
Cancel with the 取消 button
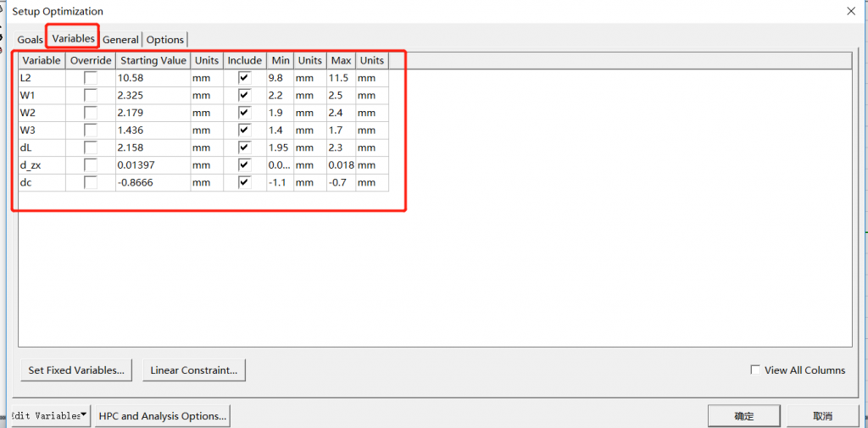coord(821,416)
